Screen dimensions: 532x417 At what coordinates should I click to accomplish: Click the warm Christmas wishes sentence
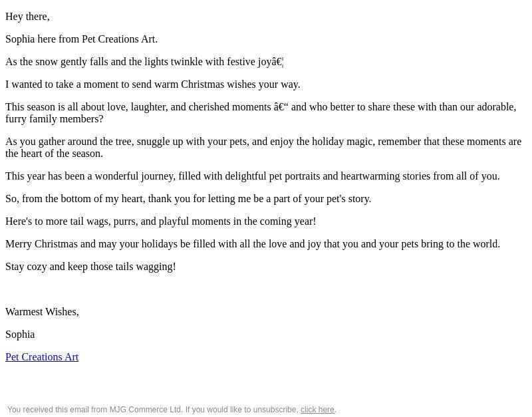(153, 84)
